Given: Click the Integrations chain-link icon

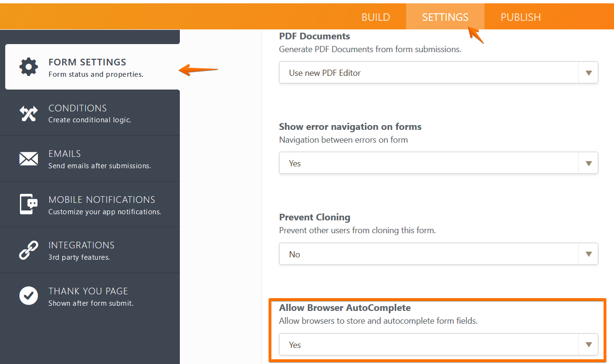Looking at the screenshot, I should tap(28, 250).
